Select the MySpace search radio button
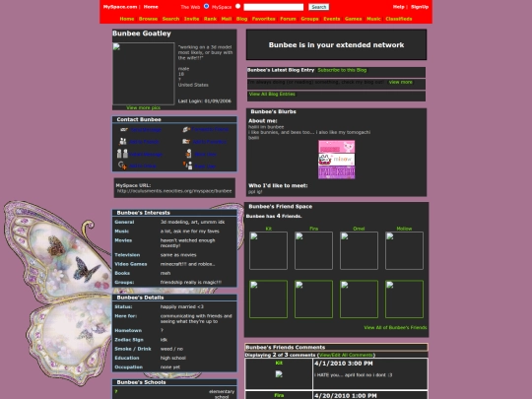The height and width of the screenshot is (399, 532). coord(237,6)
